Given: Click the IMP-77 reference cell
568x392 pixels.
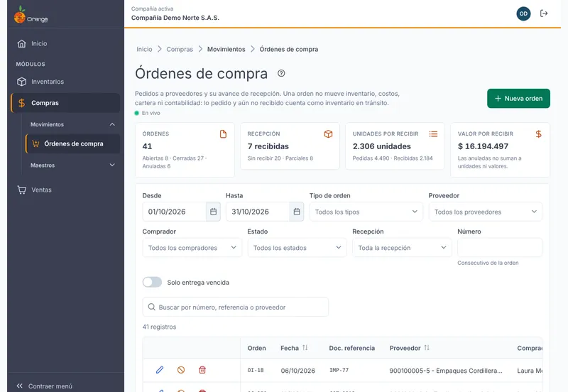Looking at the screenshot, I should click(339, 370).
